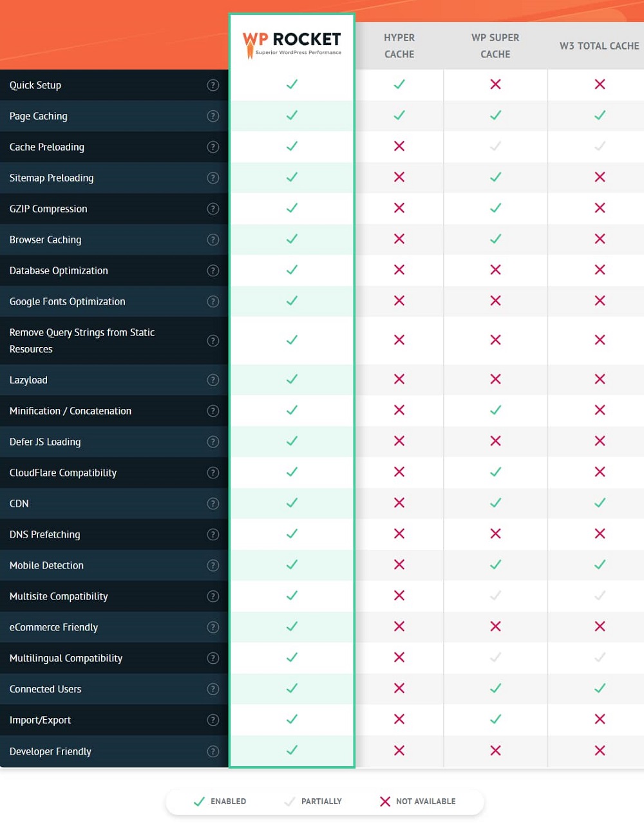Click the help icon beside Quick Setup

tap(213, 85)
